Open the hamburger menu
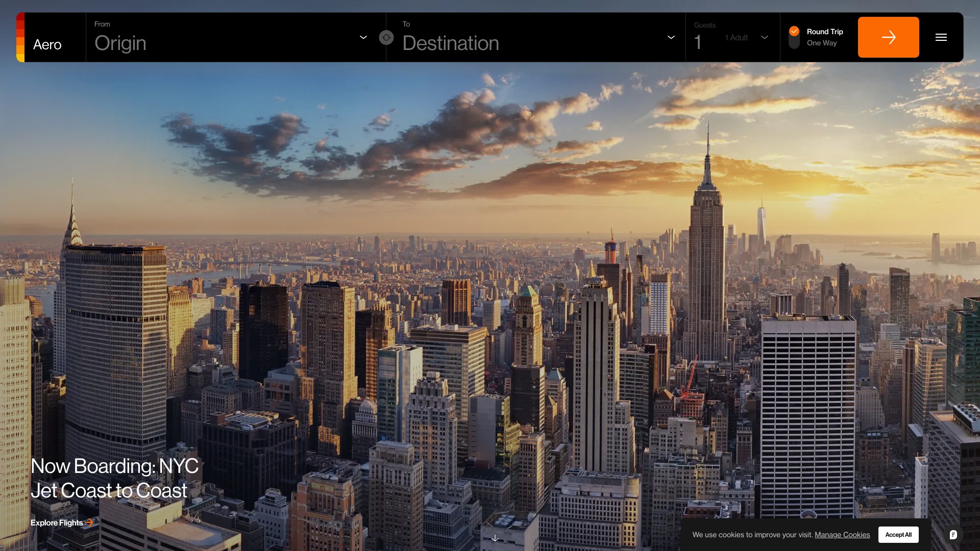The image size is (980, 551). point(941,37)
